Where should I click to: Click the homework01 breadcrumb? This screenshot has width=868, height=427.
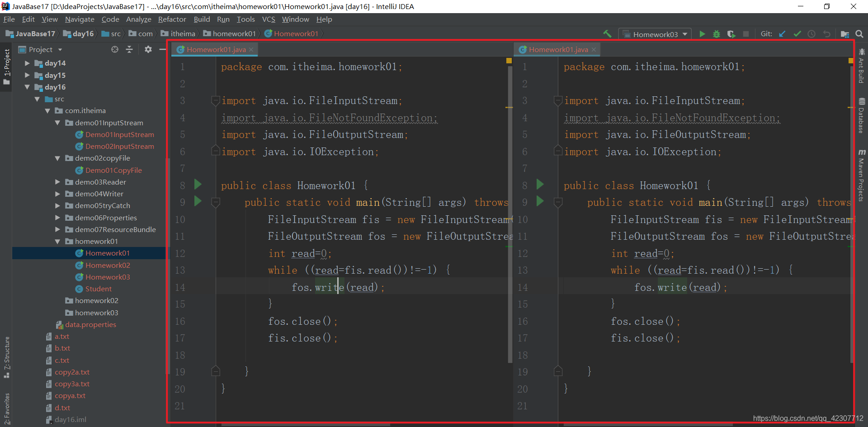click(x=230, y=34)
